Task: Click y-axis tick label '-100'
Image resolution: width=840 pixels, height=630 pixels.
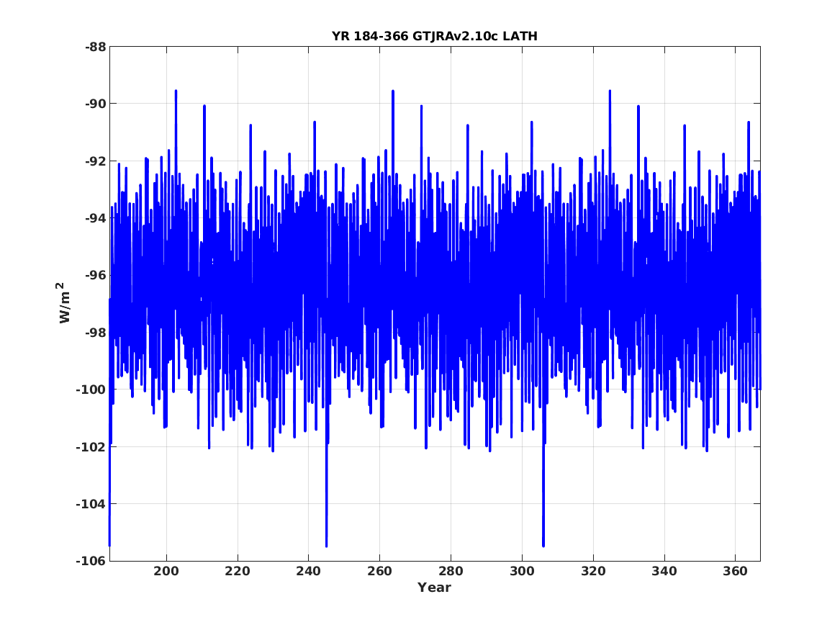Action: (x=91, y=390)
